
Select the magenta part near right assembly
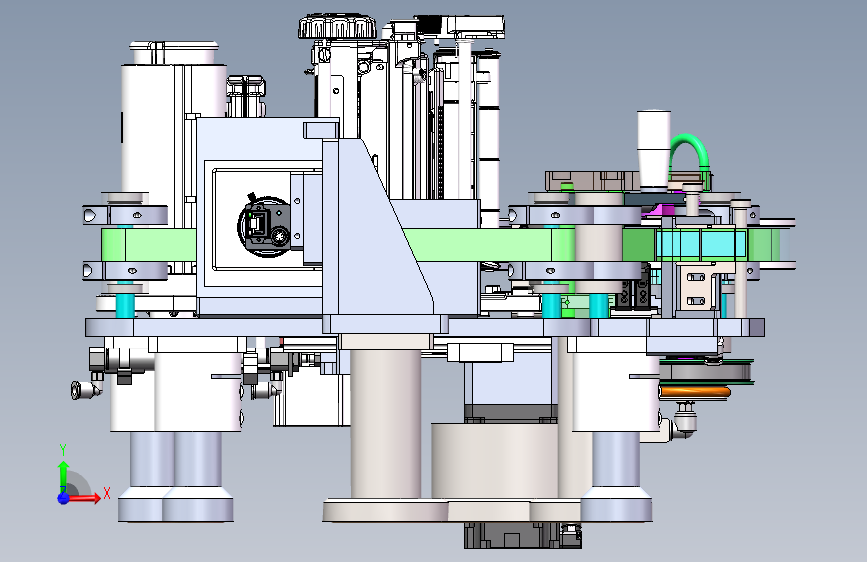661,209
